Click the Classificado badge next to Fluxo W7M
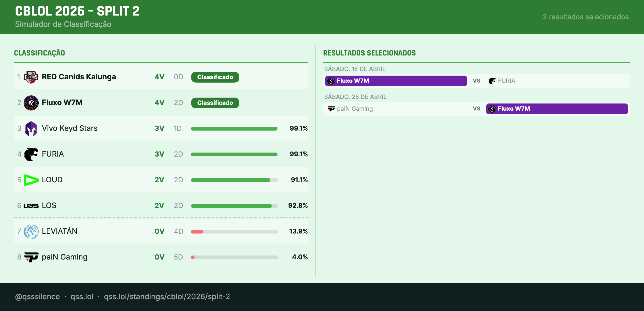Image resolution: width=644 pixels, height=311 pixels. [215, 103]
